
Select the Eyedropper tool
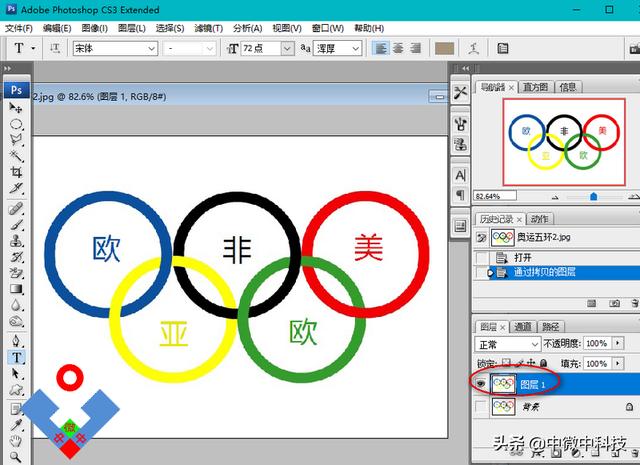(x=16, y=425)
